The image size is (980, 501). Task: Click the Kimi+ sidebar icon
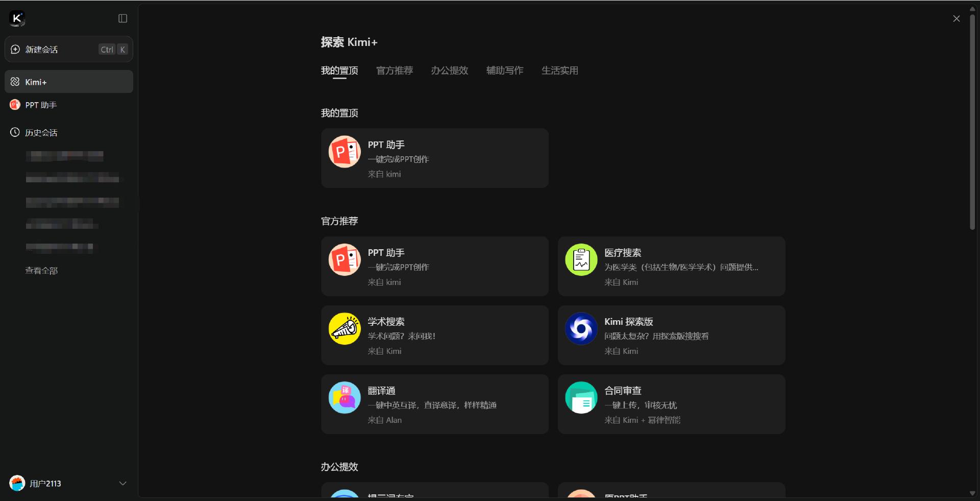[15, 82]
